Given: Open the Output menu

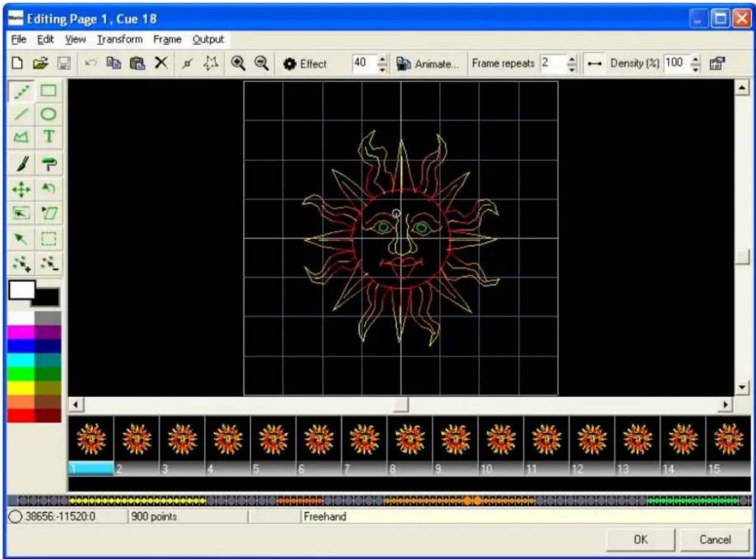Looking at the screenshot, I should (x=208, y=39).
